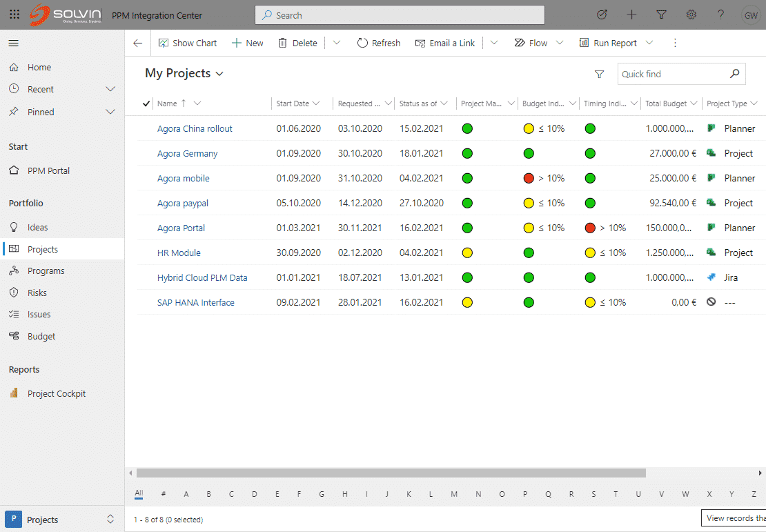Image resolution: width=766 pixels, height=532 pixels.
Task: Go back using the left arrow
Action: (x=138, y=43)
